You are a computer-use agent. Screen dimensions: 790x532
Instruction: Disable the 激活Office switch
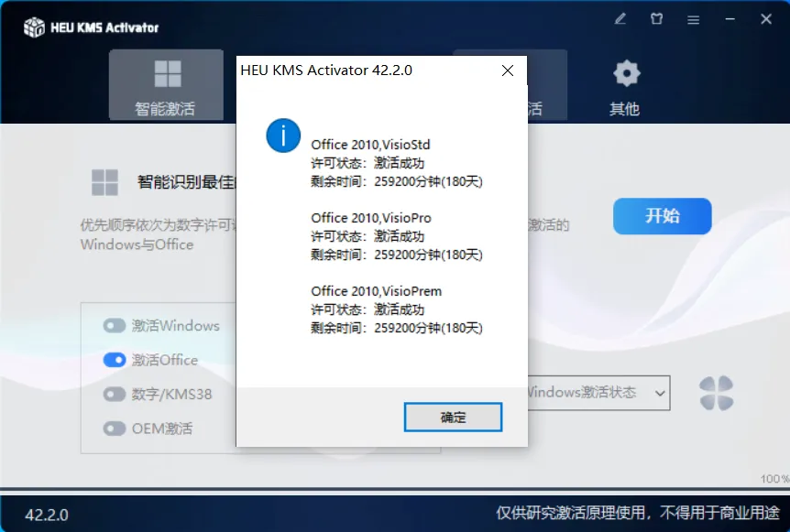[115, 360]
